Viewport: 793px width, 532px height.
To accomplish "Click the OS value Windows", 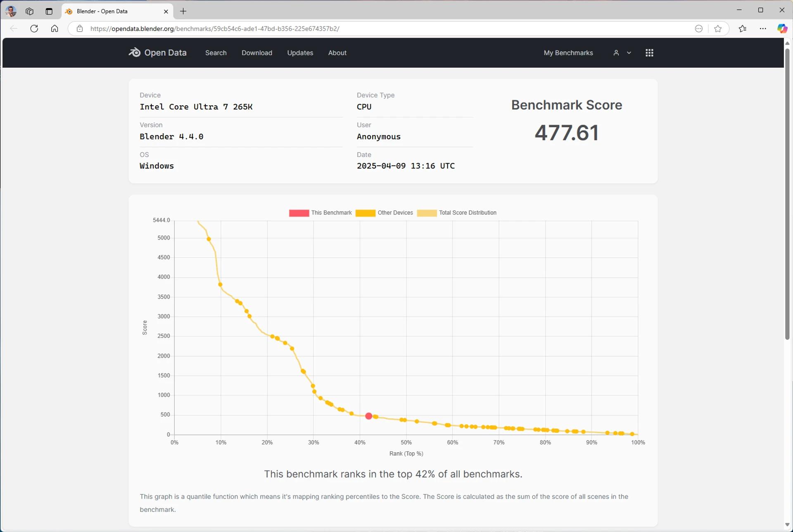I will click(157, 166).
